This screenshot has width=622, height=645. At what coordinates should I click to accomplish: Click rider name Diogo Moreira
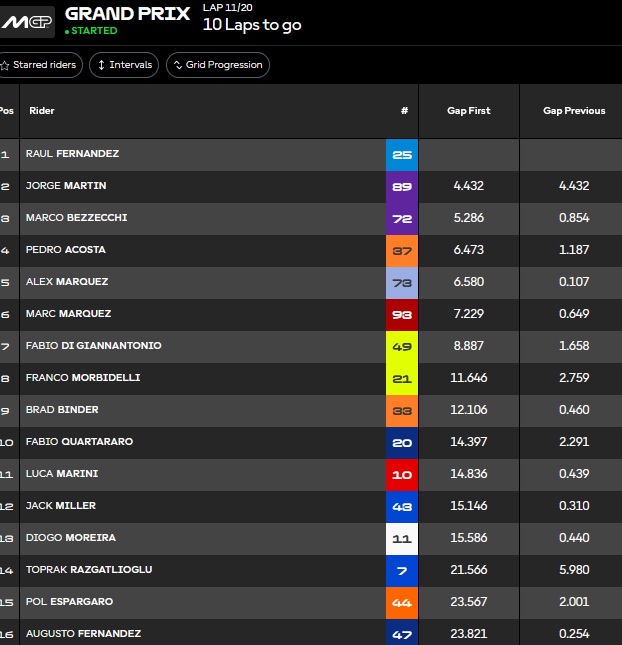[71, 538]
